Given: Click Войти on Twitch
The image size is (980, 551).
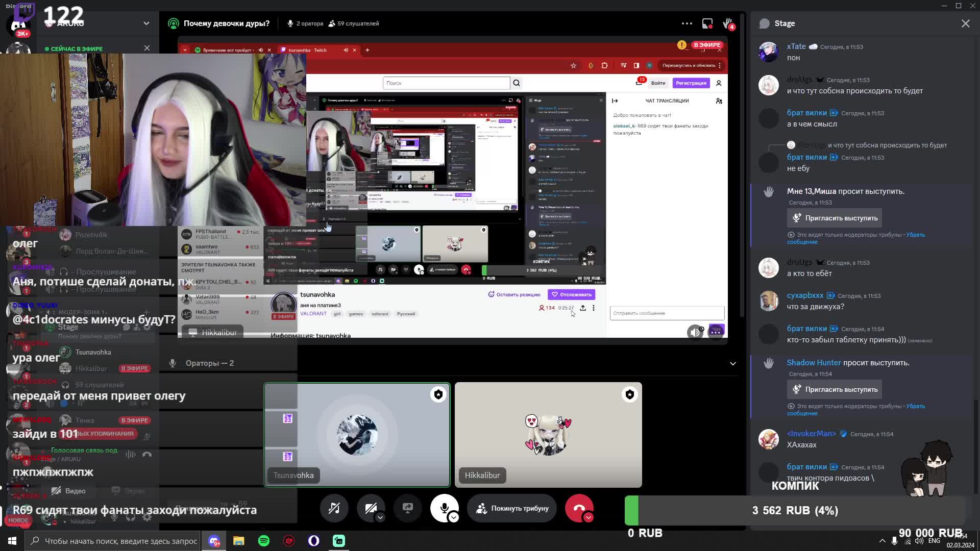Looking at the screenshot, I should click(x=658, y=83).
